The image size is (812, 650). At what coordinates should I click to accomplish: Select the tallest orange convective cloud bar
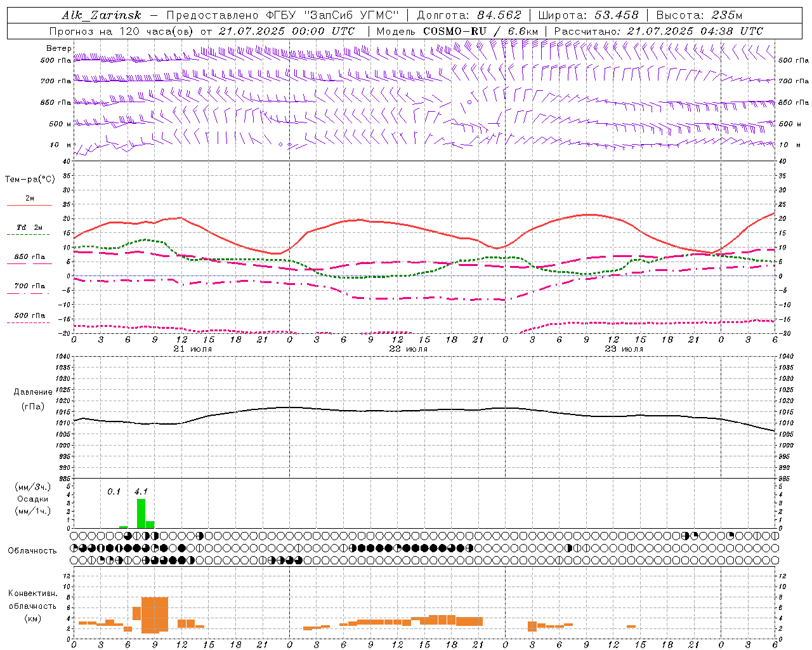(x=155, y=615)
